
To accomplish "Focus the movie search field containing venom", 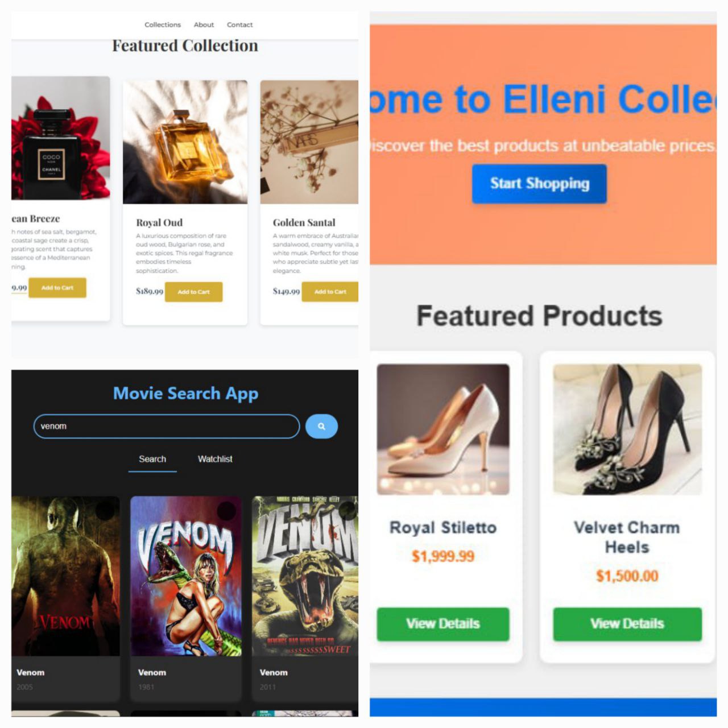I will tap(167, 427).
